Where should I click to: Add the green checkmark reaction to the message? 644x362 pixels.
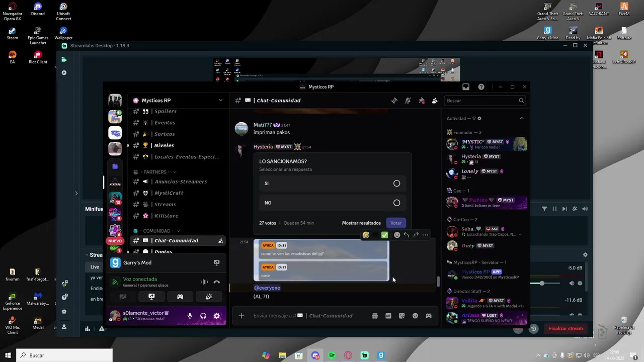(384, 235)
